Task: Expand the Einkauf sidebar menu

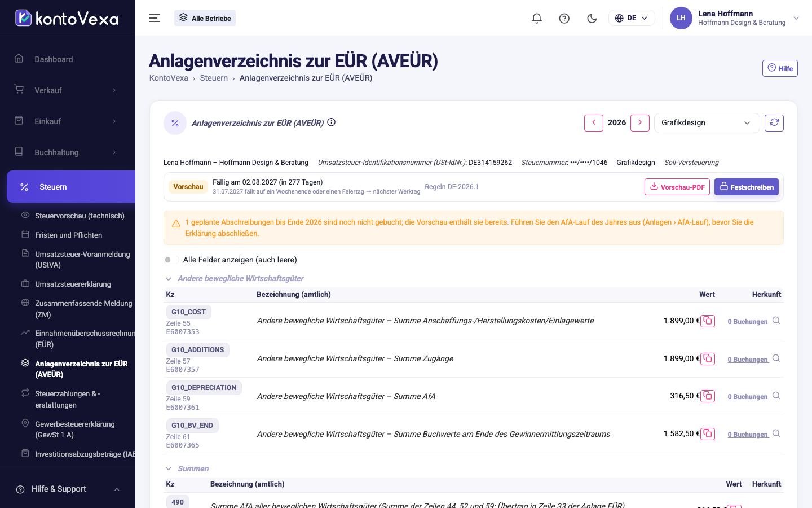Action: tap(68, 121)
